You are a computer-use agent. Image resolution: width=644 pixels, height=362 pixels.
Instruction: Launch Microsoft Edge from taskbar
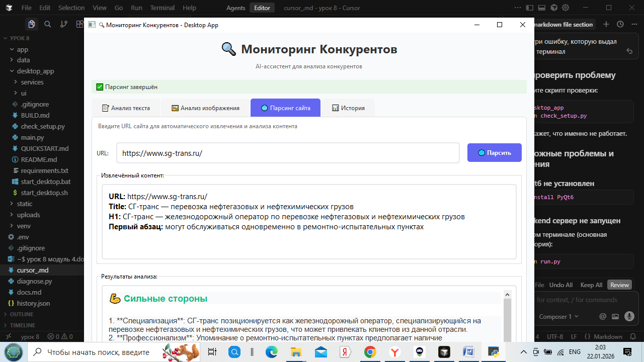pyautogui.click(x=272, y=352)
